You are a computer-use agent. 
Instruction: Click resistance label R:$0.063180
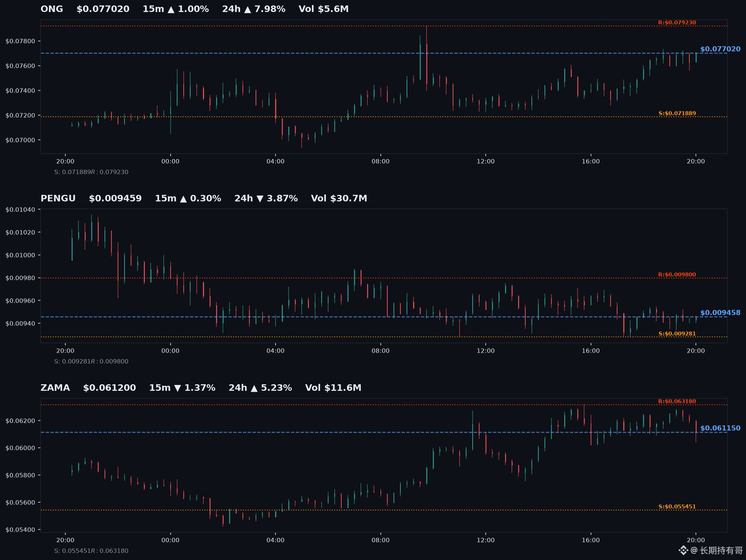coord(677,401)
